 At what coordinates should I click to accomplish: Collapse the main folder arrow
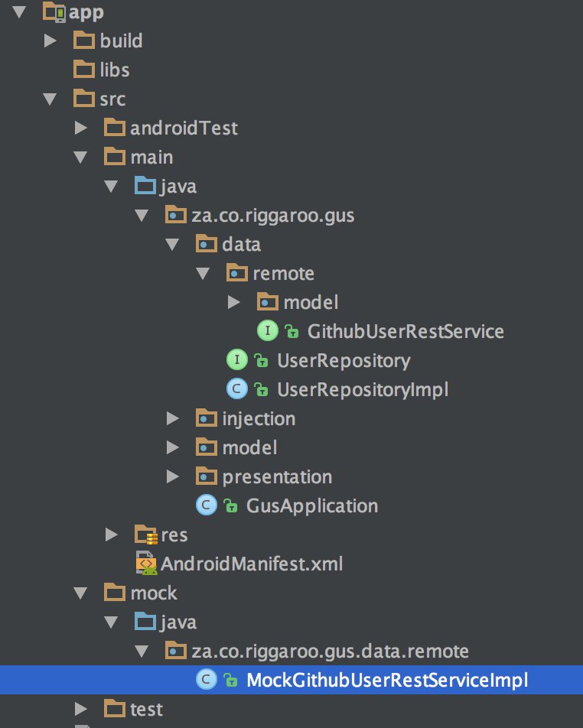[80, 158]
